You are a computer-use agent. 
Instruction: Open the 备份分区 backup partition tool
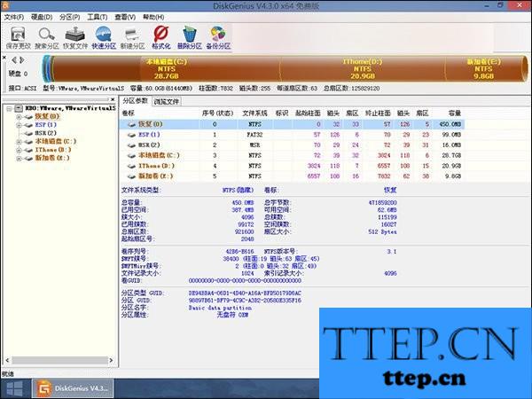pos(218,37)
